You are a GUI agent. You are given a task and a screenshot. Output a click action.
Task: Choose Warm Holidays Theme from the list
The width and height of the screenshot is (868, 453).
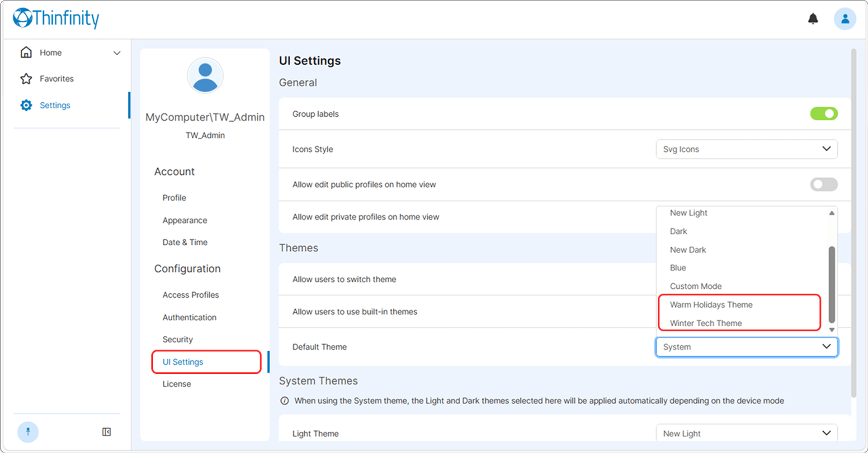[712, 305]
